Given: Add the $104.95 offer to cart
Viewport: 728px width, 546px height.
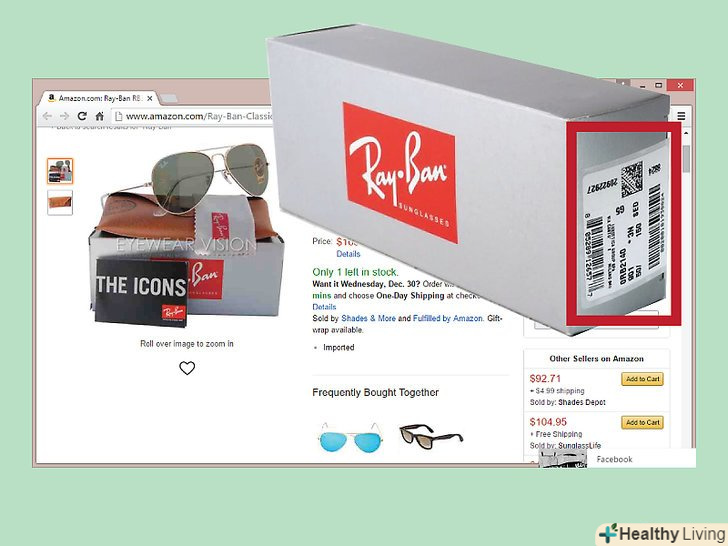Looking at the screenshot, I should pos(642,422).
